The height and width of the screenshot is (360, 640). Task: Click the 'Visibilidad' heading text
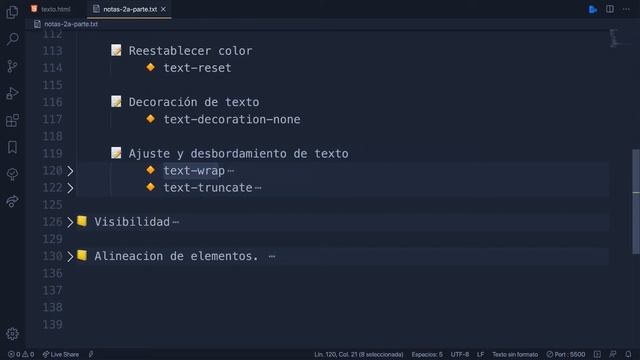point(132,222)
